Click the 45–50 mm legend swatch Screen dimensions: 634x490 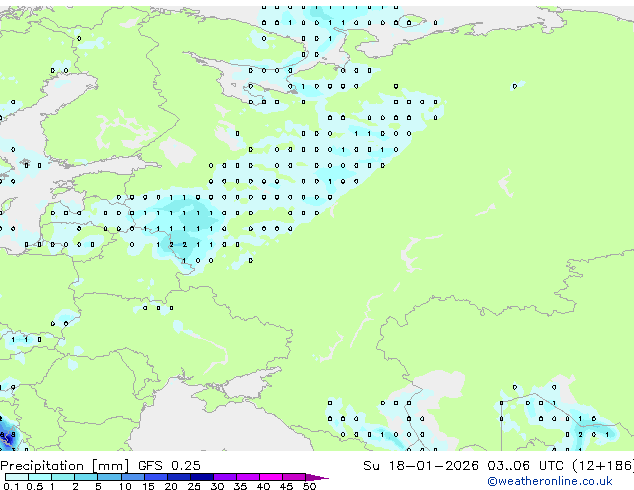coord(294,477)
